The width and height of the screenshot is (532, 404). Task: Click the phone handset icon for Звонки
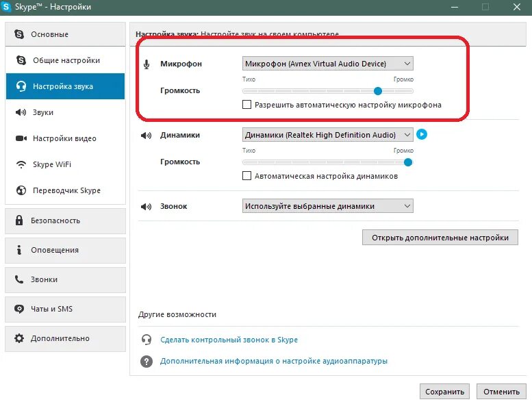point(19,279)
